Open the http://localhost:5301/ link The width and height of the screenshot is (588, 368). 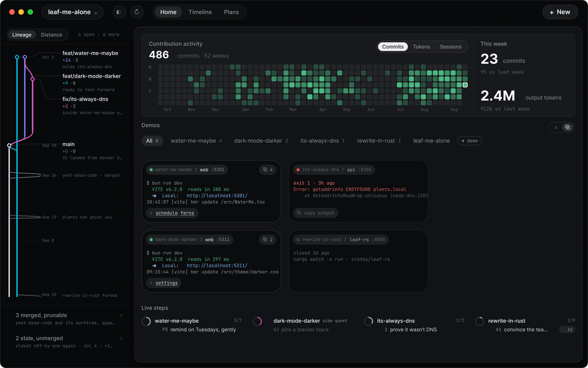coord(217,196)
